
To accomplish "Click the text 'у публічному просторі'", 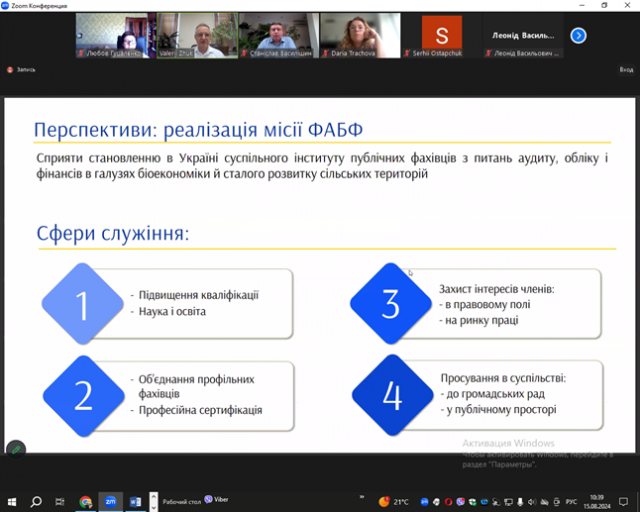I will 501,410.
